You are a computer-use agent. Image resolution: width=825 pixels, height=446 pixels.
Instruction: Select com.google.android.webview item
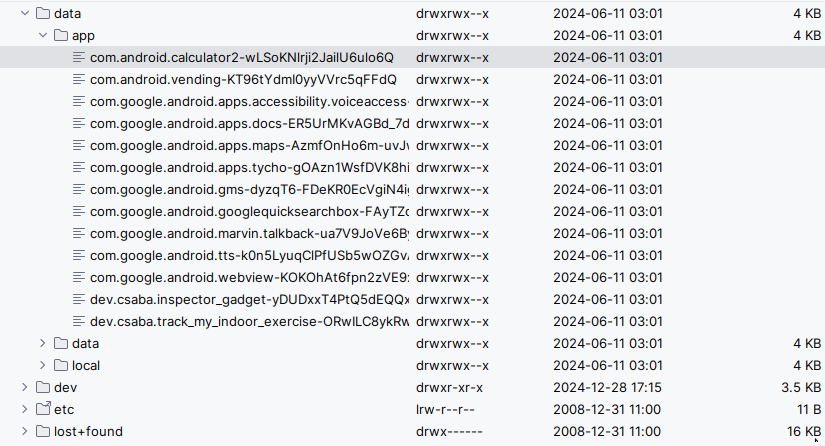(249, 277)
